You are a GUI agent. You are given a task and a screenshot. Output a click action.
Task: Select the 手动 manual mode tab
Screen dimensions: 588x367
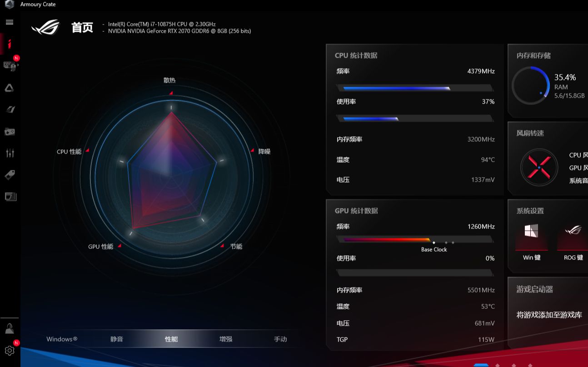coord(280,339)
